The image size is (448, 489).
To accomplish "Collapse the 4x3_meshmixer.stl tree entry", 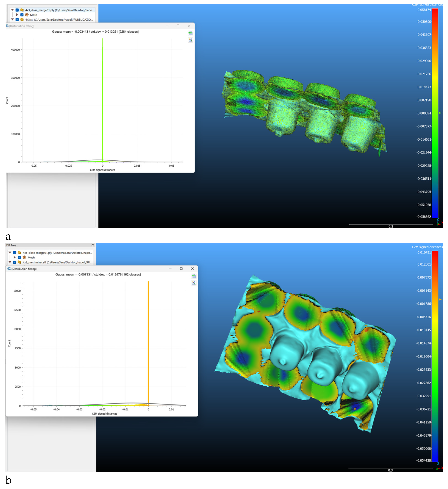I will coord(10,262).
